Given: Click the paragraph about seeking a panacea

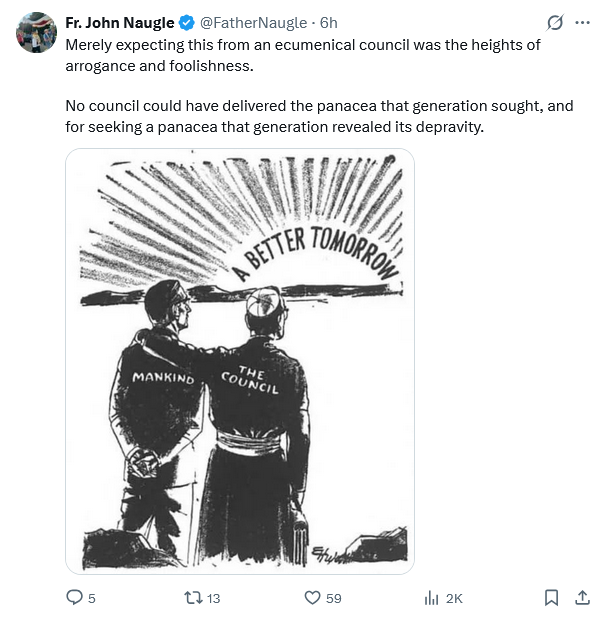Looking at the screenshot, I should click(x=319, y=116).
